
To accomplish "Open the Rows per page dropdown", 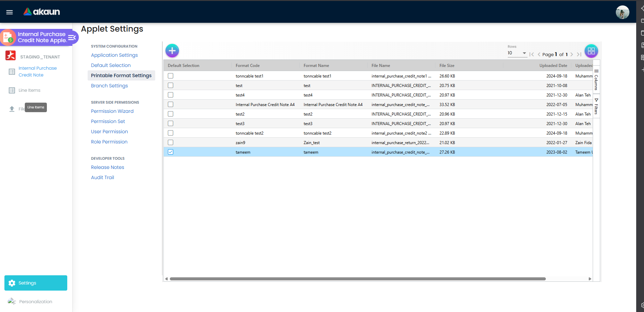I will [x=517, y=53].
